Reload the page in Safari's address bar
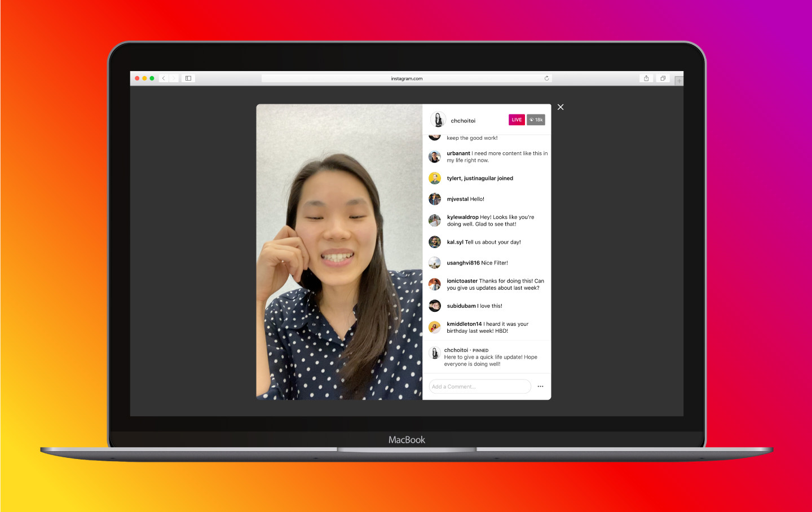The image size is (812, 512). (x=546, y=78)
